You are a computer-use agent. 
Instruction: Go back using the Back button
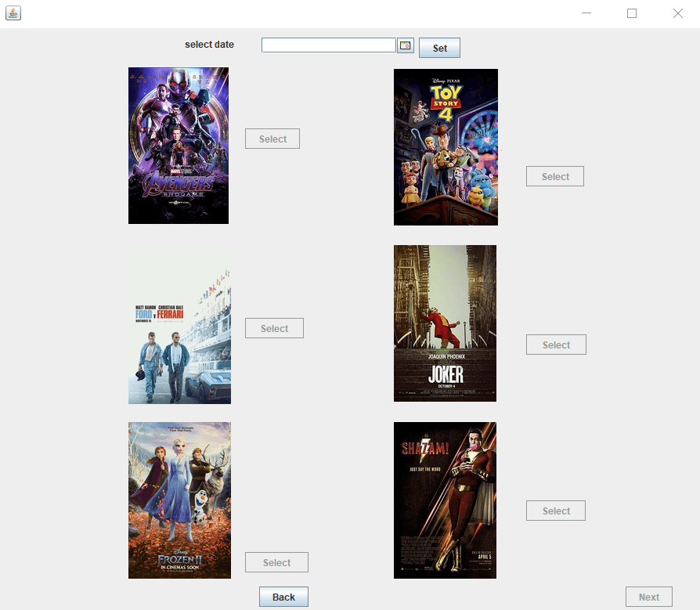[283, 597]
